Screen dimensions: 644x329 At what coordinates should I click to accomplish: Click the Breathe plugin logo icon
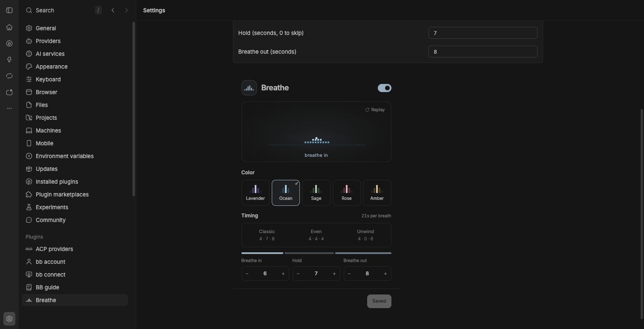249,88
